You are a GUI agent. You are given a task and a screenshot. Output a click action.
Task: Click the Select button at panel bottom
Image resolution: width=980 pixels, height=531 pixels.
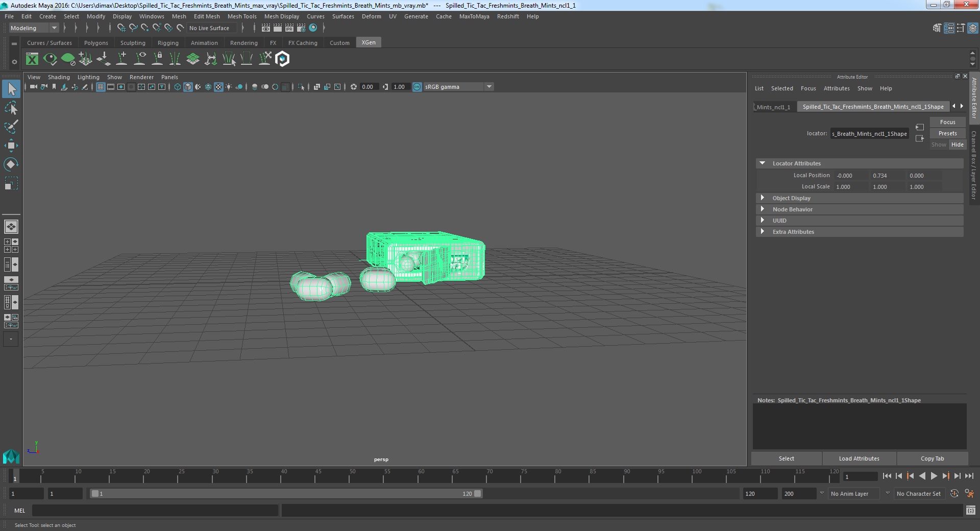click(786, 458)
